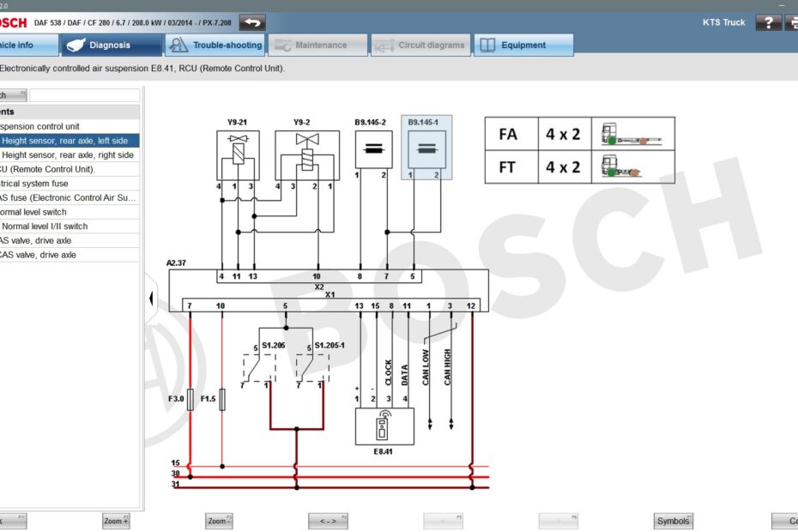Collapse the component list with the side arrow
The width and height of the screenshot is (798, 532).
(151, 298)
